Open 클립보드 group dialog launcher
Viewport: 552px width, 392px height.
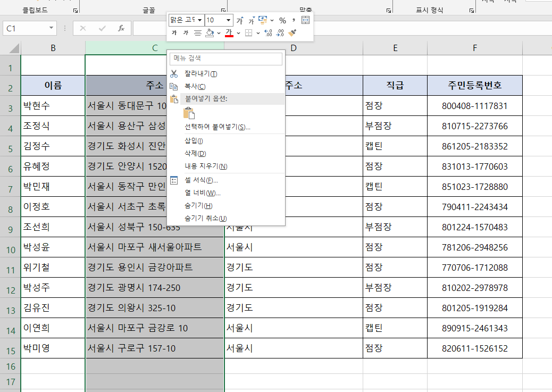click(x=76, y=11)
